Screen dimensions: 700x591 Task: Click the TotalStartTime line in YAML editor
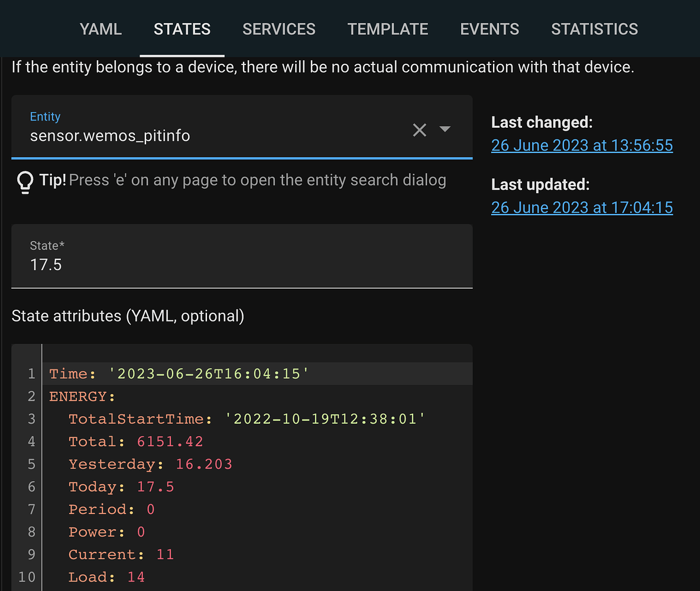247,420
